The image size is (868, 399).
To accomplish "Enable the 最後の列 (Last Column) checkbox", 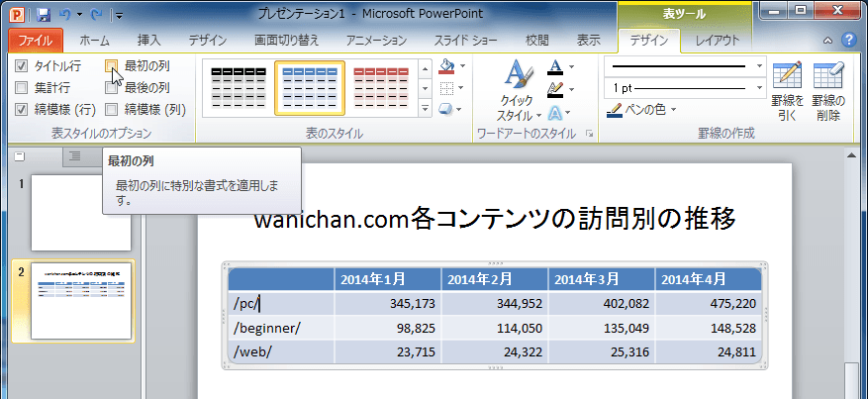I will (x=111, y=88).
